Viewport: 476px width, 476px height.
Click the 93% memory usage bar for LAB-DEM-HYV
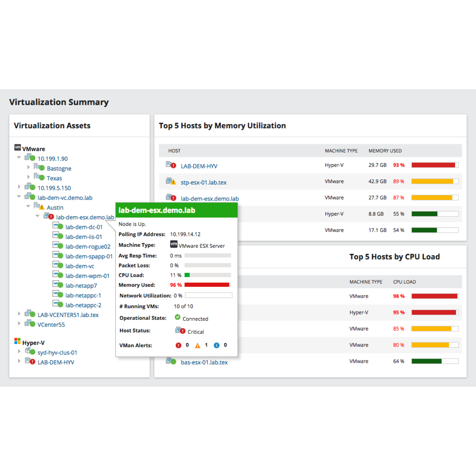pos(435,165)
